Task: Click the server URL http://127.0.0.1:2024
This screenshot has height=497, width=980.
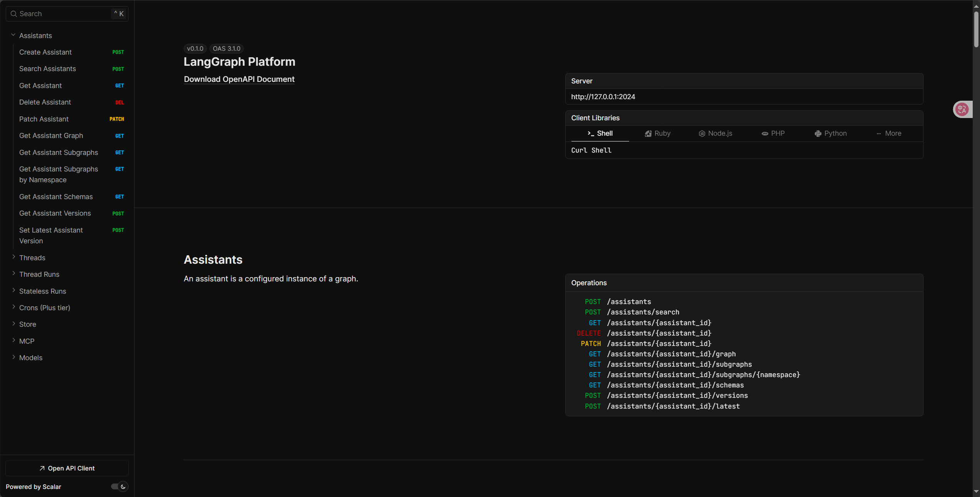Action: point(603,97)
